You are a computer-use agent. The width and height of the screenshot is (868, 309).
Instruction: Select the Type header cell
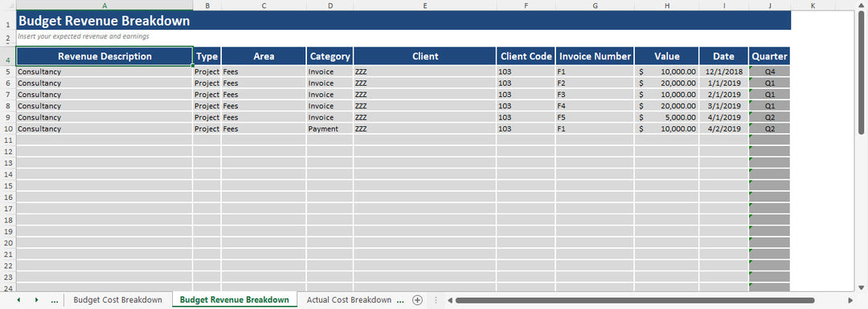(207, 56)
